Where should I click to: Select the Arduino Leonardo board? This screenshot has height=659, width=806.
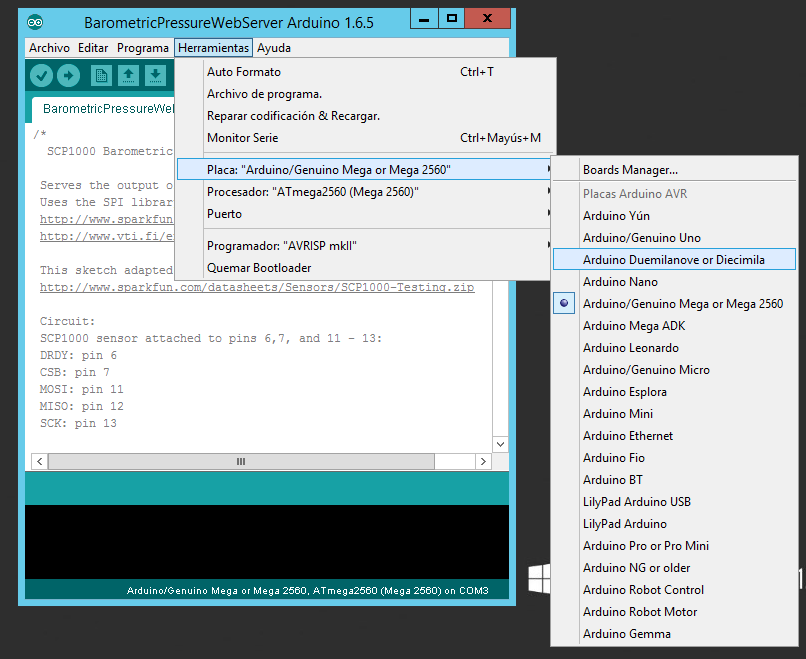[x=674, y=348]
